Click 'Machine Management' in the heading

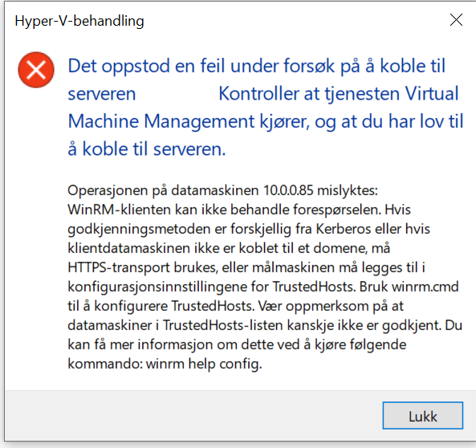click(161, 121)
